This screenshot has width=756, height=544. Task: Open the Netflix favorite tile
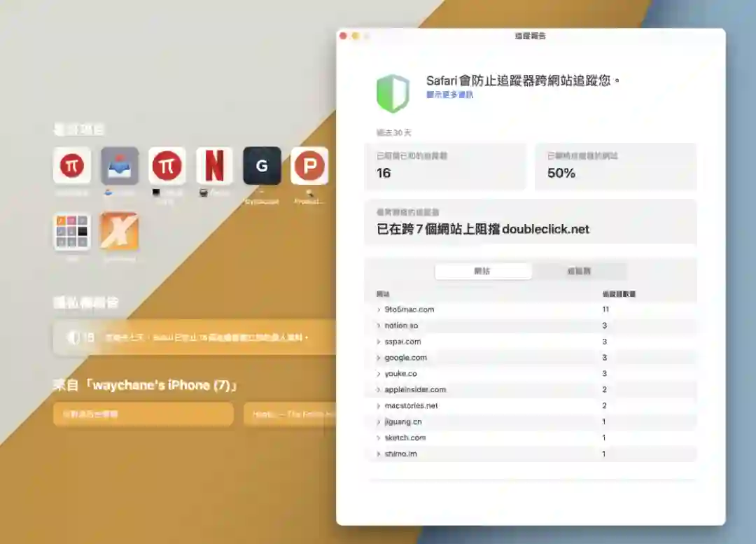click(x=215, y=165)
